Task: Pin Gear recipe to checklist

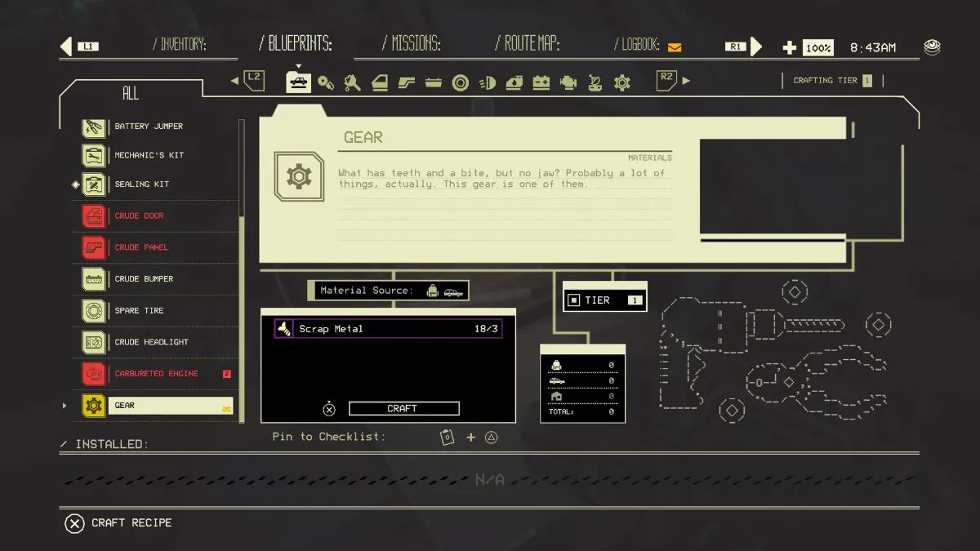Action: coord(470,437)
